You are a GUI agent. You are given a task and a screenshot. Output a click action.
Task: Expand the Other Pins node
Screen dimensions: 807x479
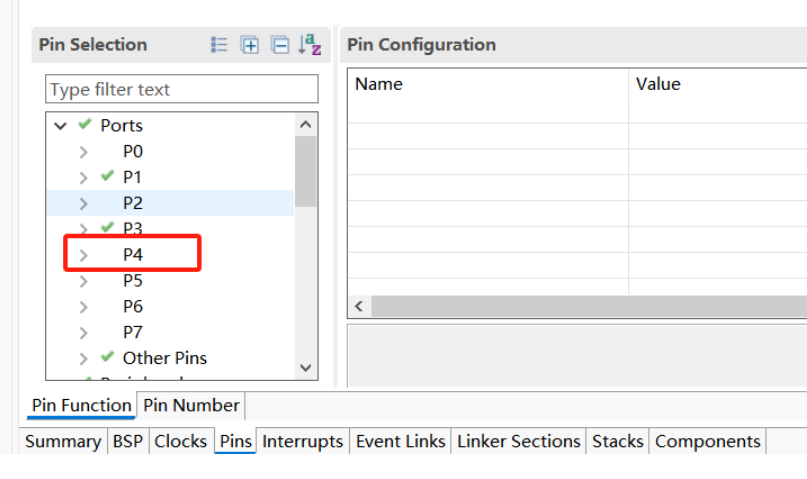pyautogui.click(x=84, y=358)
